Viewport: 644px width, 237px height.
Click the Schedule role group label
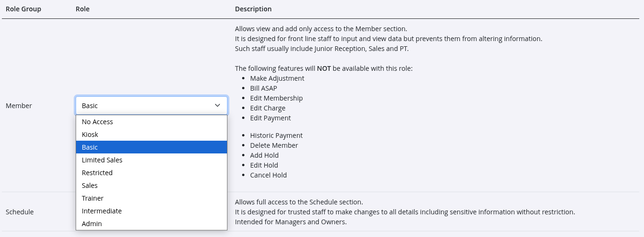coord(20,212)
